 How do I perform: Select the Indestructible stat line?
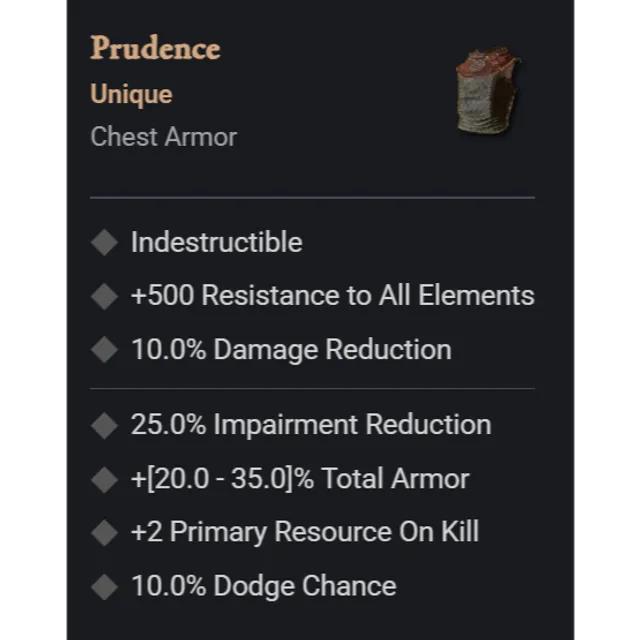[x=216, y=242]
